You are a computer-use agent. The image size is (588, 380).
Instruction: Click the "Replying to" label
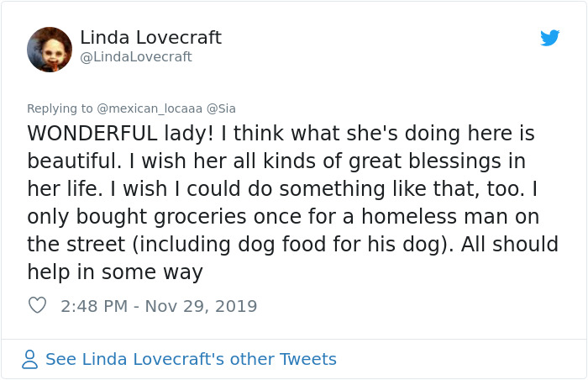(60, 108)
